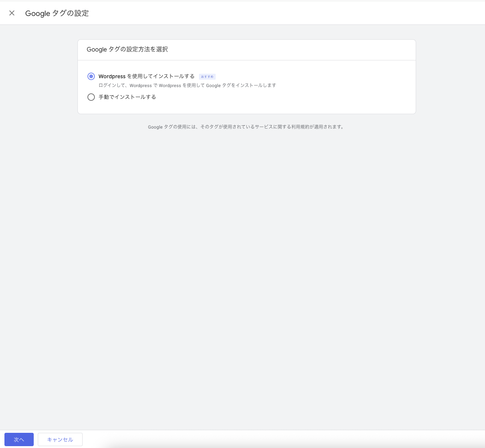
Task: Close the Google タグの設定 dialog with X
Action: pos(12,13)
